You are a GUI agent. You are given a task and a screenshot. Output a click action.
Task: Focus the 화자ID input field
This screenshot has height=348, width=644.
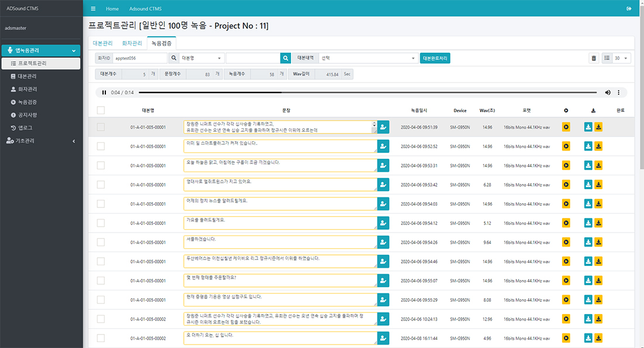(140, 59)
